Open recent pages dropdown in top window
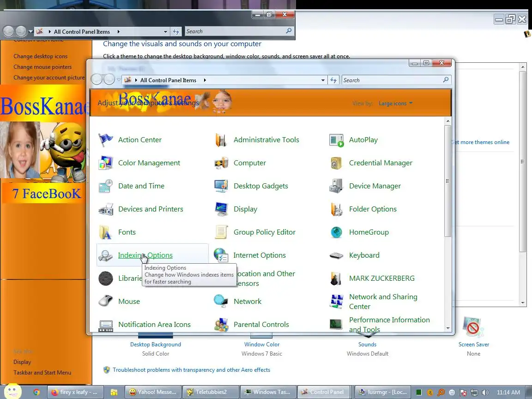This screenshot has width=532, height=399. point(30,31)
